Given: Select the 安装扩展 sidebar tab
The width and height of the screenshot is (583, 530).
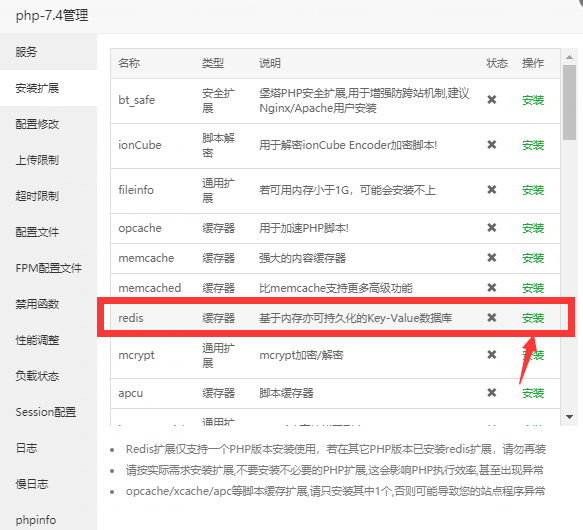Looking at the screenshot, I should 48,88.
